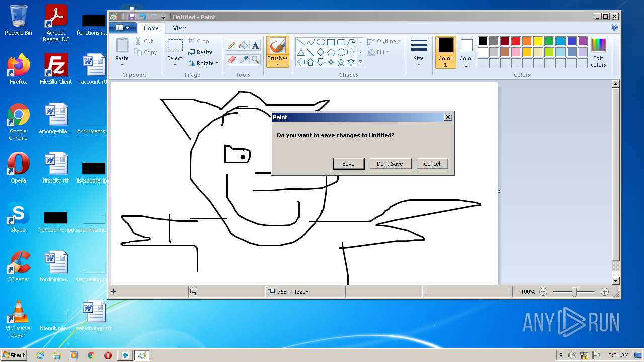Choose the Right arrow shape
Screen dimensions: 644x362
[x=351, y=52]
